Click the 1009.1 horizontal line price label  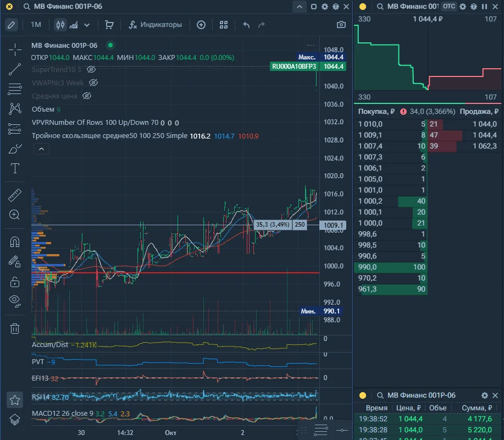(333, 225)
